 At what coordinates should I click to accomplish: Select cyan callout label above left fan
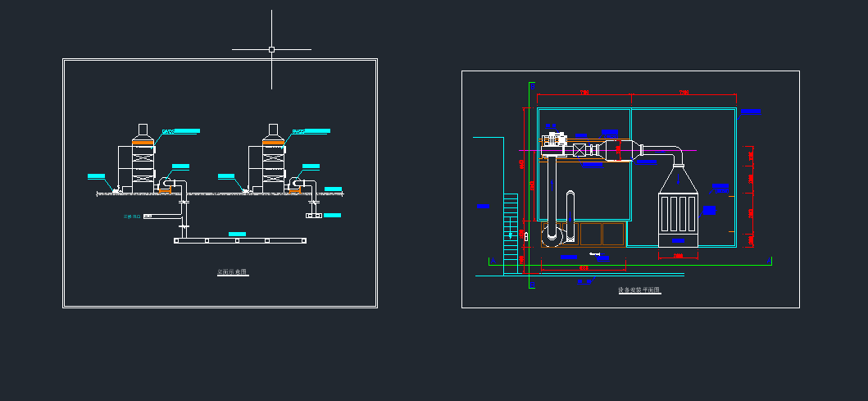pyautogui.click(x=180, y=166)
